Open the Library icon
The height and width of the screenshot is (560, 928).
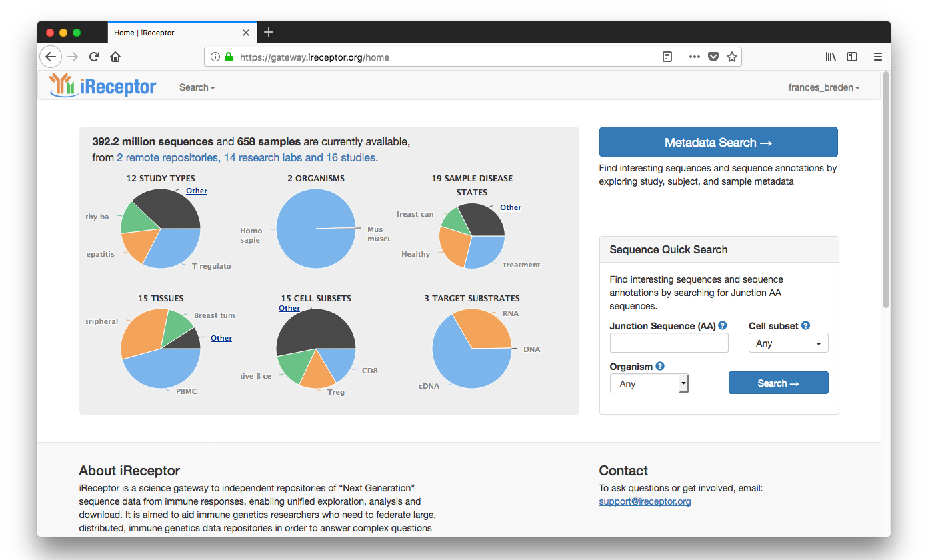831,57
